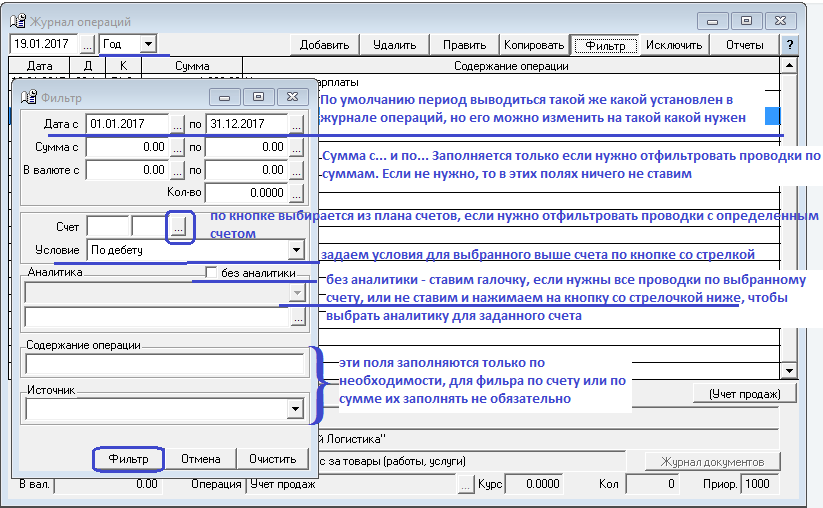Viewport: 823px width, 508px height.
Task: Expand the disabled Аналитика dropdown
Action: click(297, 292)
